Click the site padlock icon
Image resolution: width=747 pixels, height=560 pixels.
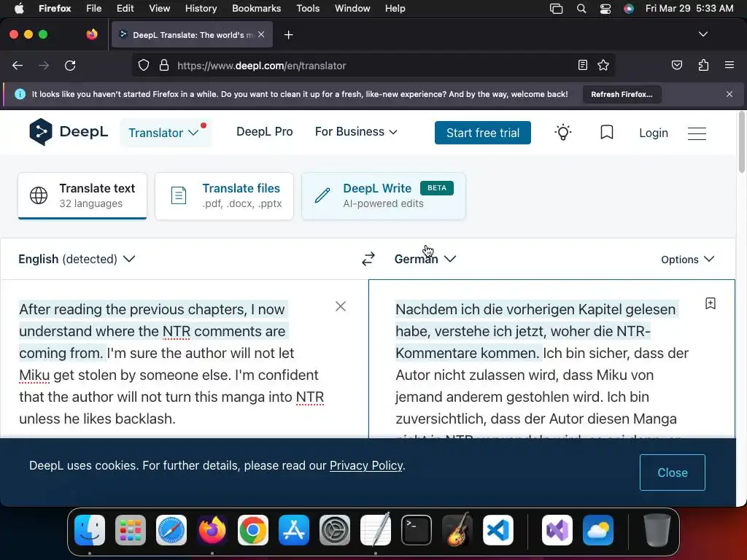pos(164,65)
